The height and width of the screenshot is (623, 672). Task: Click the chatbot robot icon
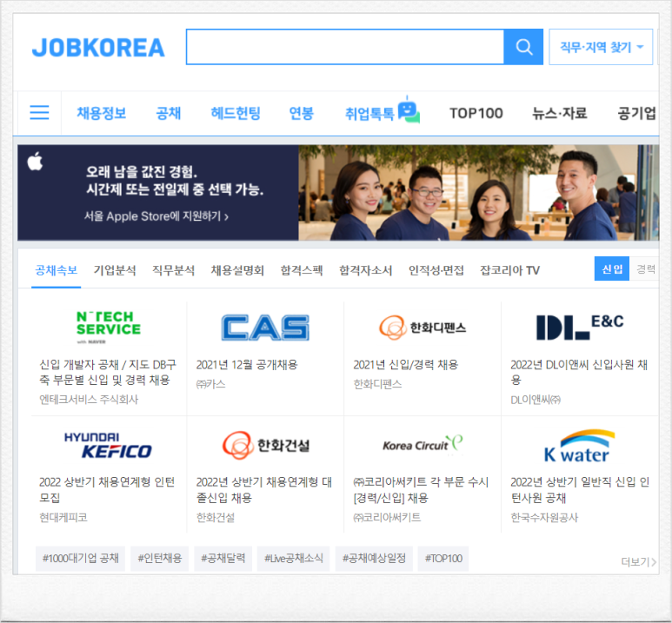pos(409,109)
